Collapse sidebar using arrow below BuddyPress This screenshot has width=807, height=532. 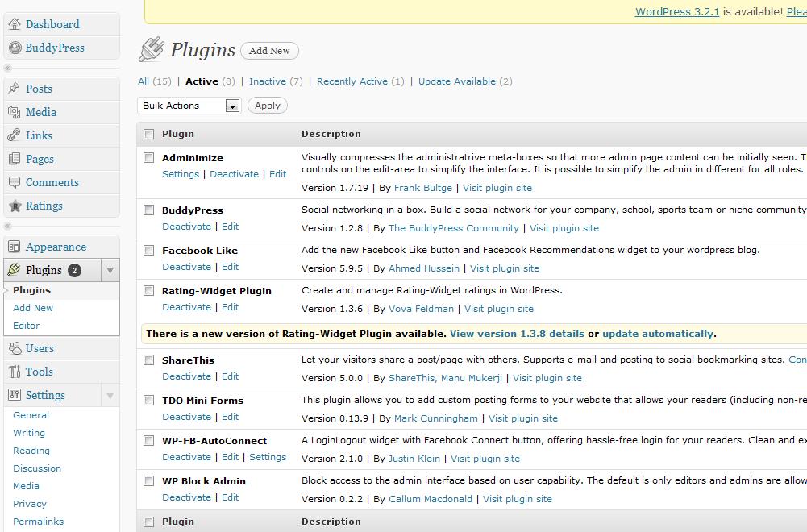pyautogui.click(x=7, y=68)
